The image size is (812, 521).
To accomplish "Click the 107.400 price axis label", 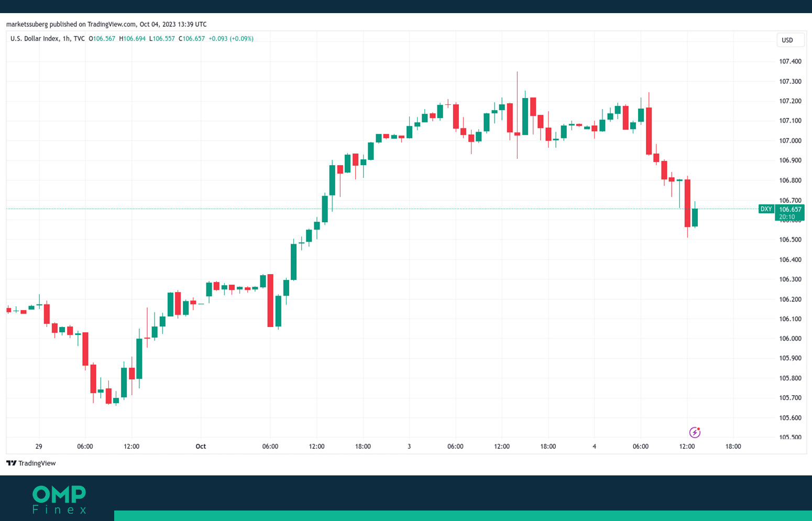I will pos(790,61).
